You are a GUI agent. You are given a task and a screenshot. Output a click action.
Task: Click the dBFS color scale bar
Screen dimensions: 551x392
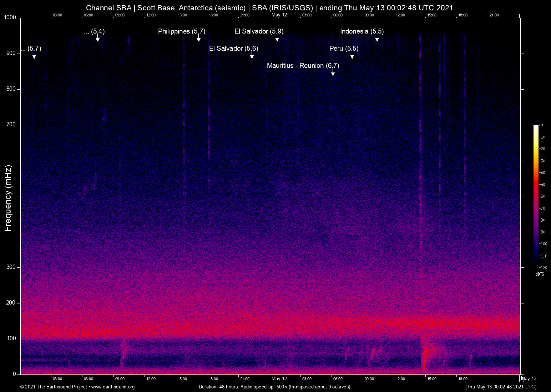tap(536, 196)
